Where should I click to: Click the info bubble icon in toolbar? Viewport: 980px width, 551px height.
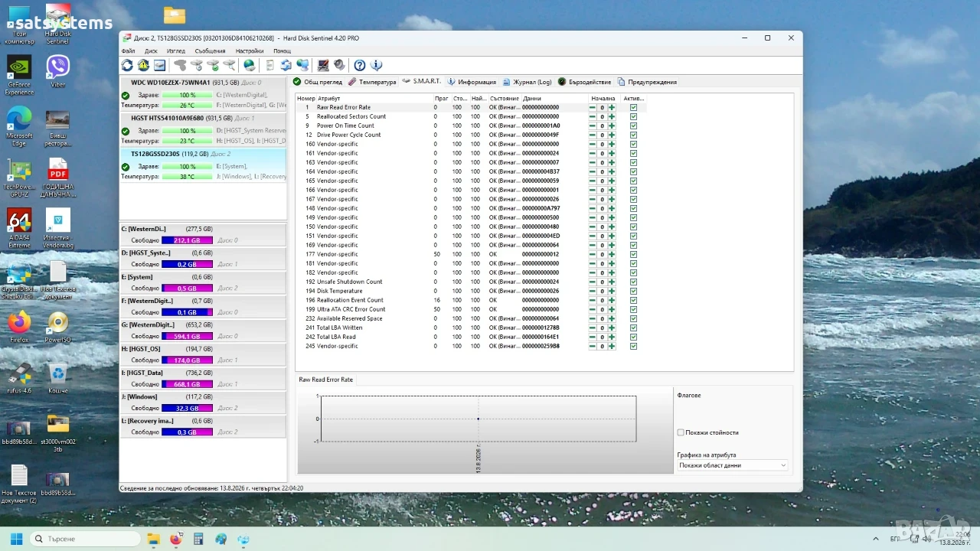[x=376, y=66]
